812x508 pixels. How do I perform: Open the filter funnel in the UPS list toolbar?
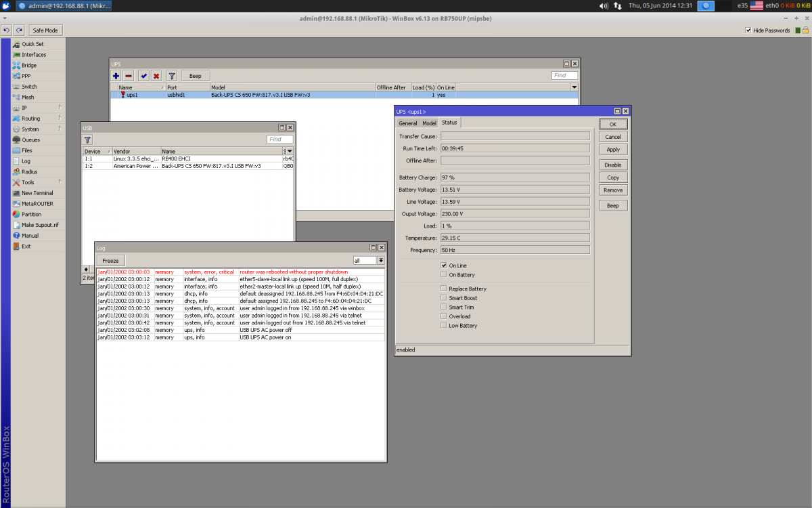point(172,76)
